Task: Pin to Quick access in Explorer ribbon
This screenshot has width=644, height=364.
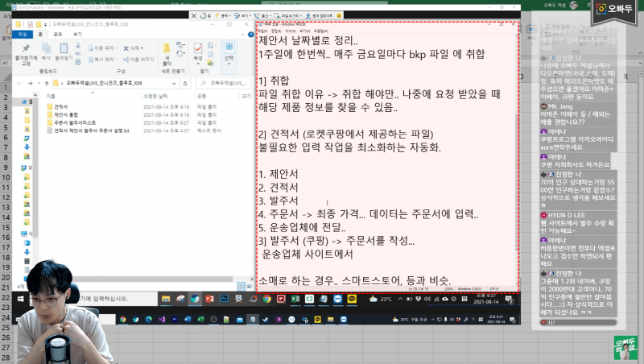Action: pos(26,53)
